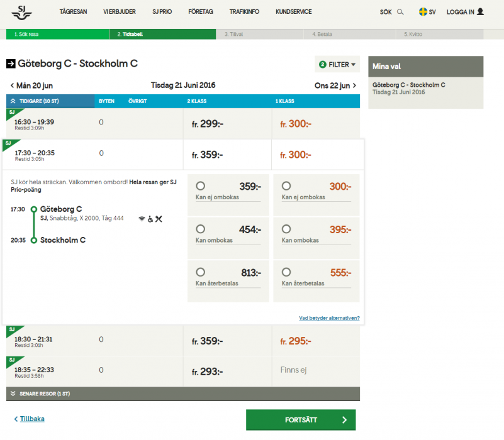Image resolution: width=504 pixels, height=440 pixels.
Task: Click the arrow icon before Göteborg C heading
Action: tap(11, 63)
